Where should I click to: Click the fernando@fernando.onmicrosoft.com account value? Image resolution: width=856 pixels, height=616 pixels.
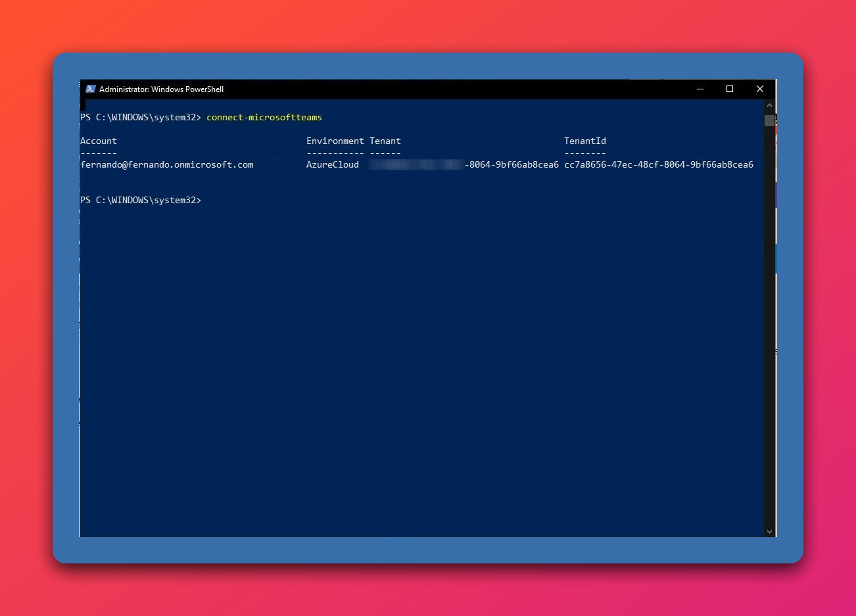click(x=167, y=165)
